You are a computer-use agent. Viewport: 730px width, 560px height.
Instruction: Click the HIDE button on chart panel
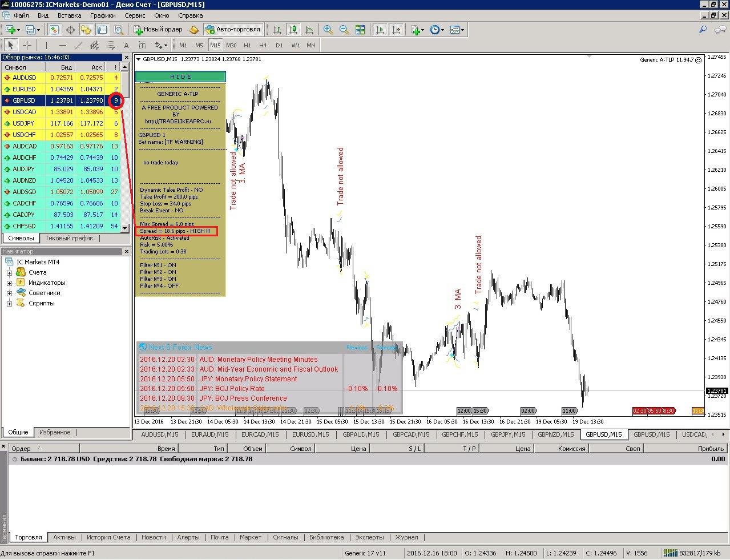[x=180, y=76]
